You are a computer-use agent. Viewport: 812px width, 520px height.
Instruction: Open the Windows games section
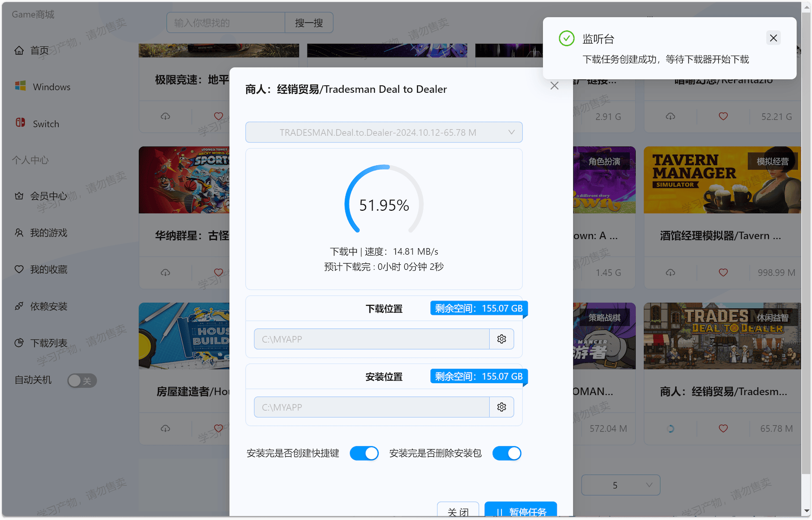tap(51, 87)
